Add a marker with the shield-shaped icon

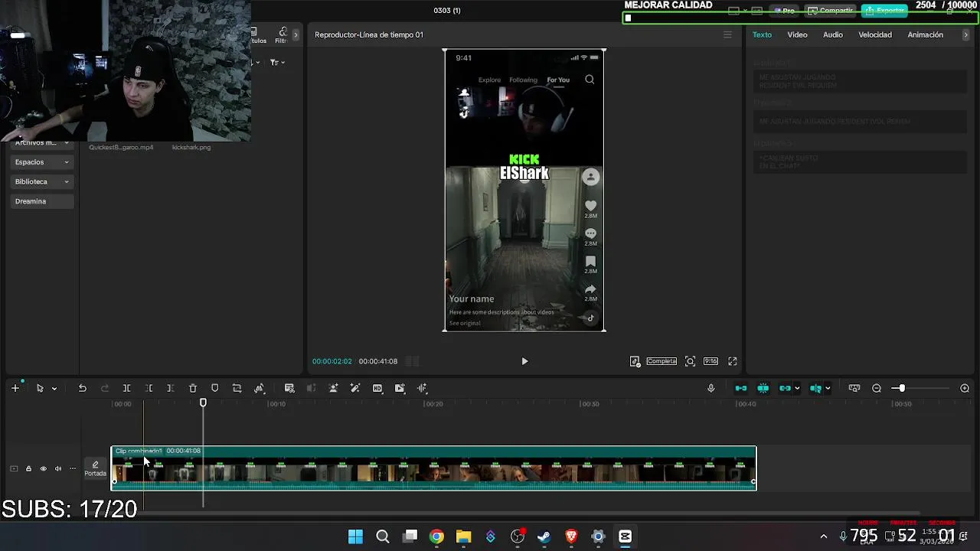pyautogui.click(x=214, y=388)
